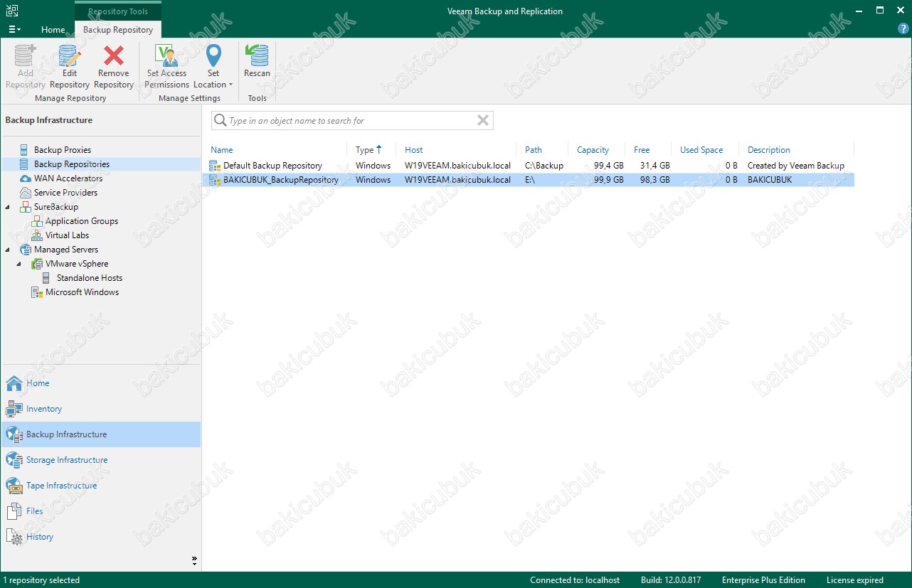The width and height of the screenshot is (912, 588).
Task: Open the main hamburger menu
Action: click(14, 30)
